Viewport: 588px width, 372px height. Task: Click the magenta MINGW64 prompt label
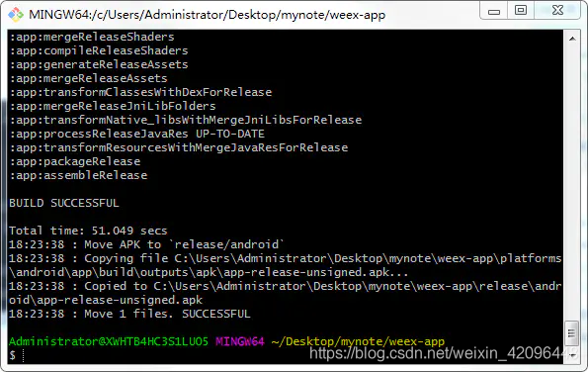pyautogui.click(x=240, y=341)
